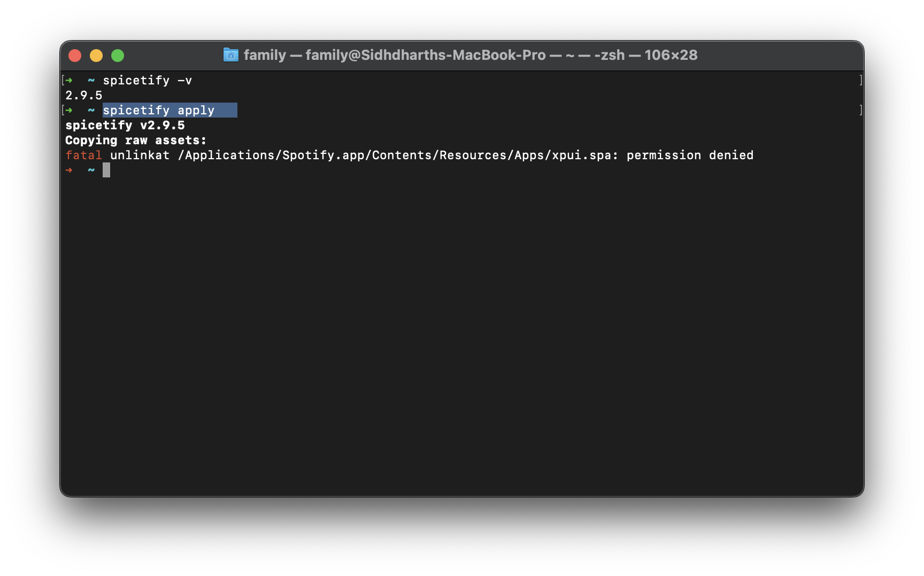924x576 pixels.
Task: Click the blue folder icon in the title bar
Action: (230, 55)
